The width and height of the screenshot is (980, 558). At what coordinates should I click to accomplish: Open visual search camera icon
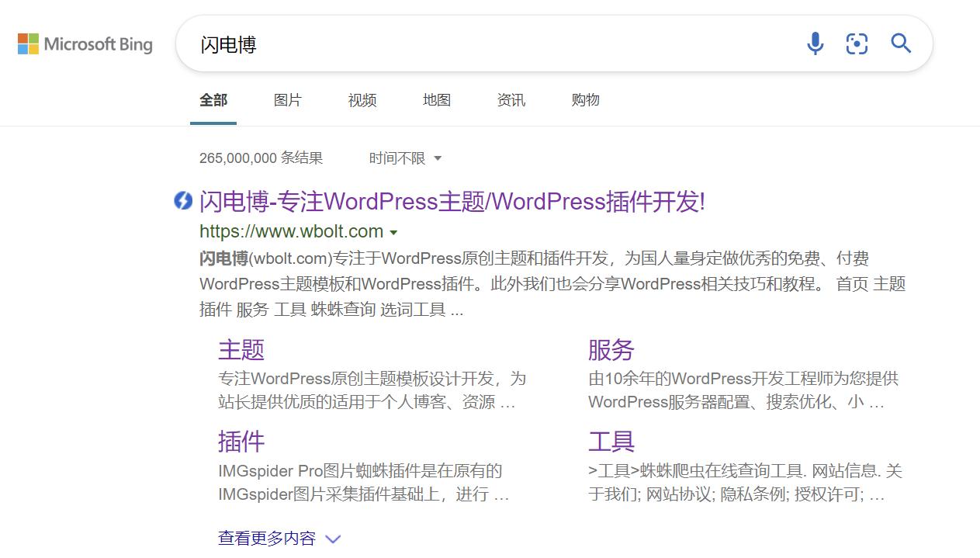(857, 43)
